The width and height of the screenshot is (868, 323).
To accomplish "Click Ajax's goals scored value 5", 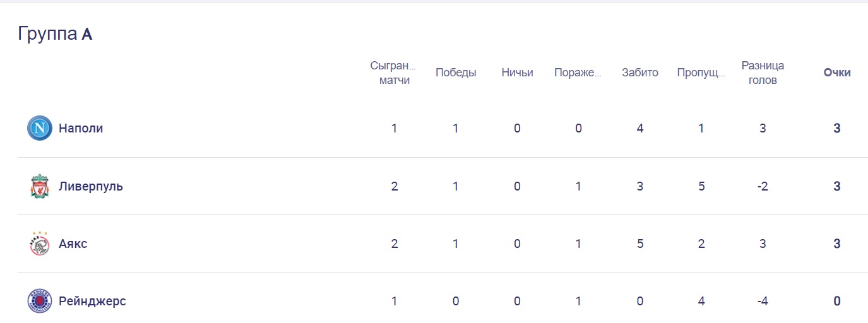I will pos(640,244).
